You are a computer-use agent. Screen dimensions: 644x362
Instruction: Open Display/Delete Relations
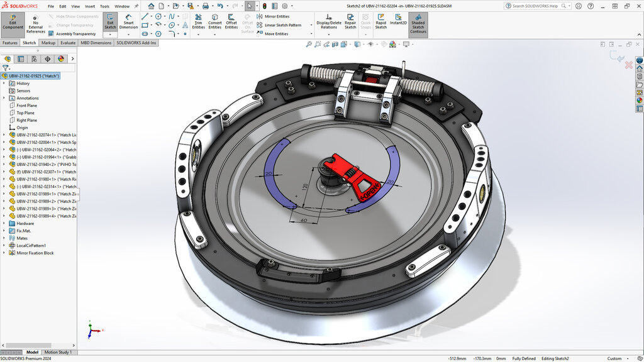pyautogui.click(x=328, y=21)
